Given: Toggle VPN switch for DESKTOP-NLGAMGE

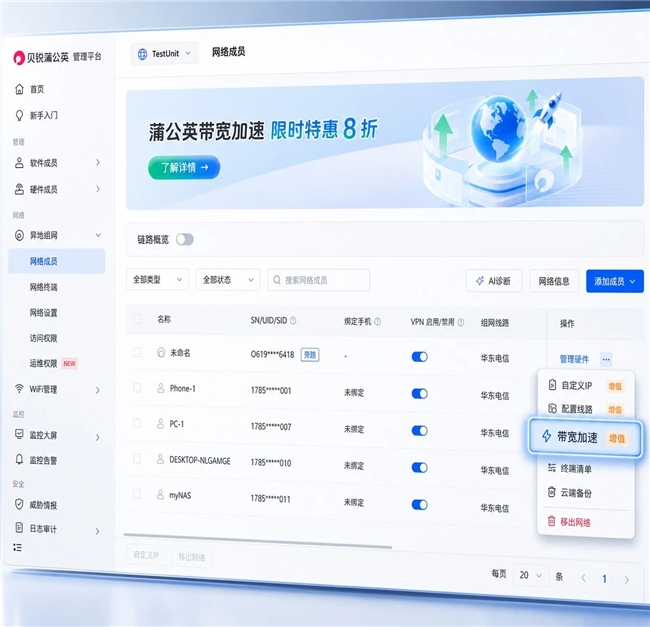Looking at the screenshot, I should click(x=420, y=468).
